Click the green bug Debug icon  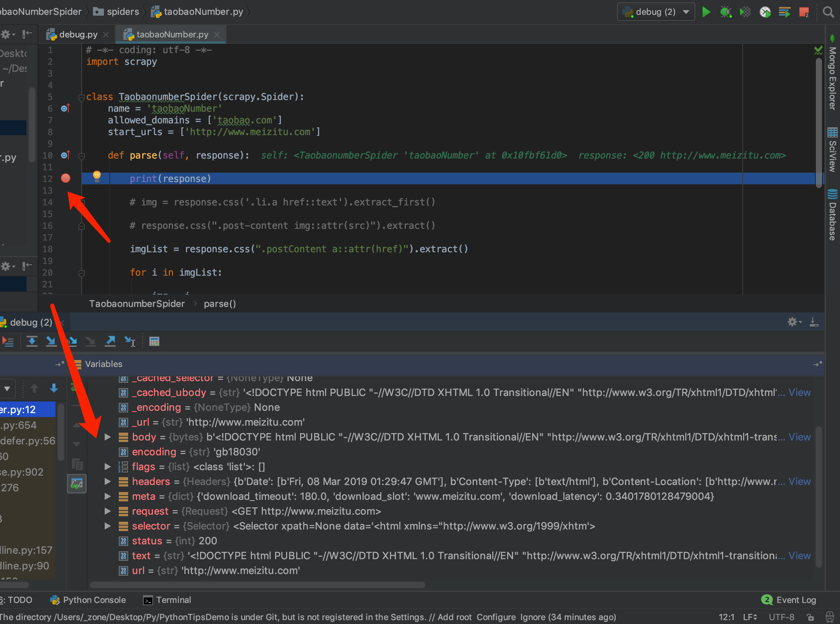pyautogui.click(x=726, y=12)
